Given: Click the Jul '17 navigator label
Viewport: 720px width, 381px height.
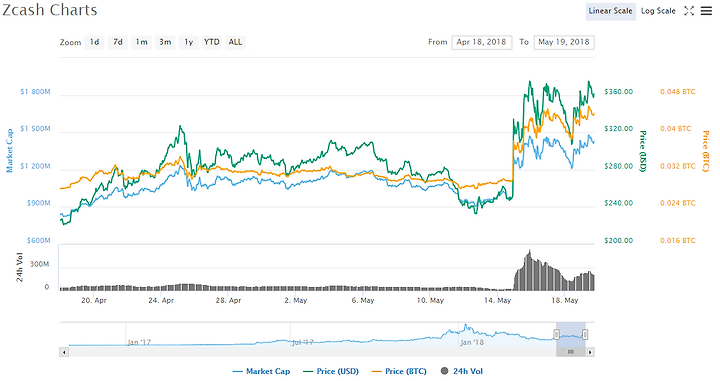Looking at the screenshot, I should coord(303,342).
